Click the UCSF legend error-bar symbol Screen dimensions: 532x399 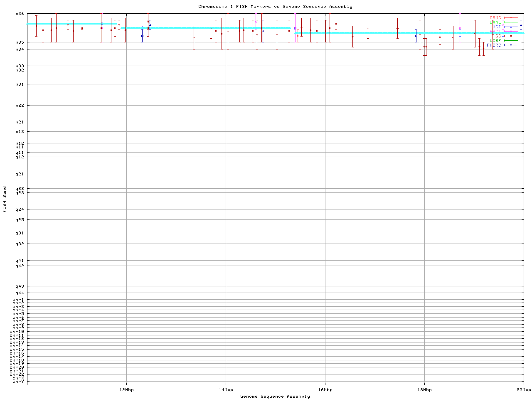tap(511, 41)
